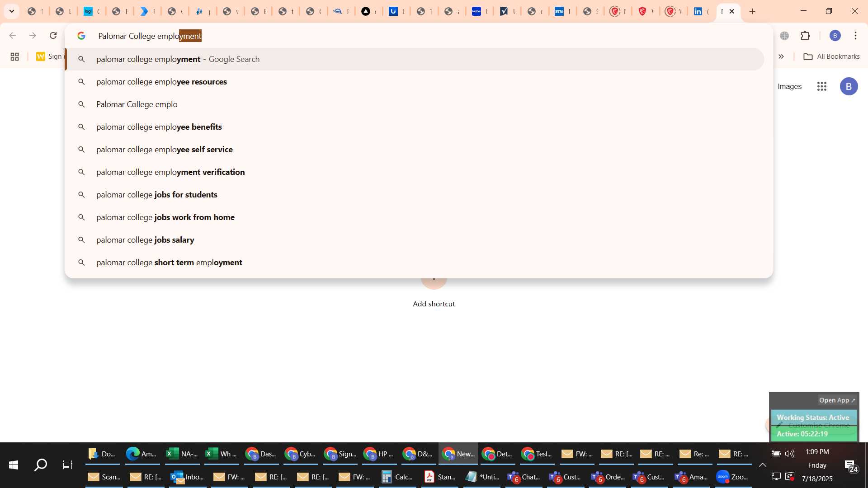Open the volume control in system tray
Screen dimensions: 868x488
point(790,454)
